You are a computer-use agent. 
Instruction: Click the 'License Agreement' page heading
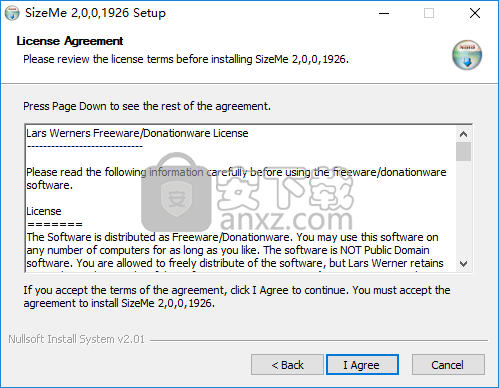pyautogui.click(x=70, y=41)
